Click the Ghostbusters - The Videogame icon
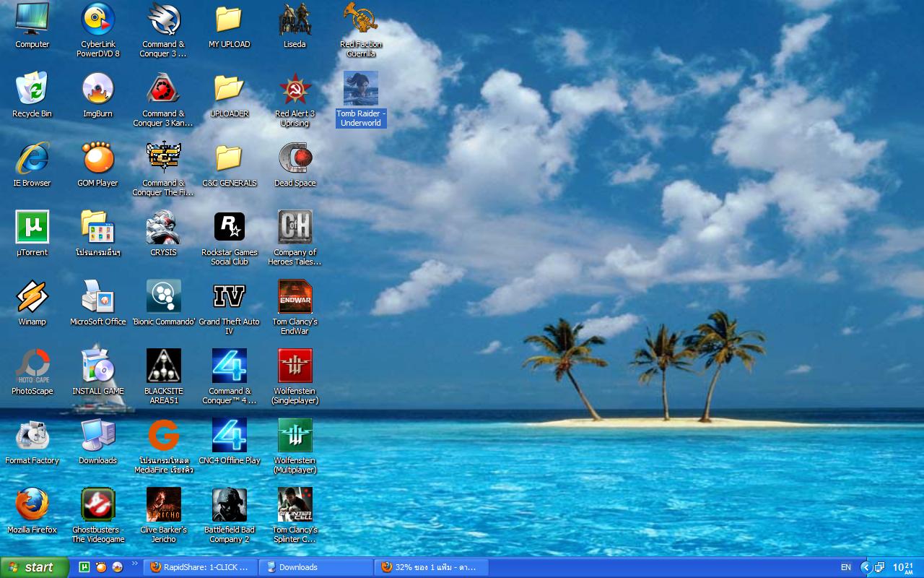924x578 pixels. click(x=98, y=505)
